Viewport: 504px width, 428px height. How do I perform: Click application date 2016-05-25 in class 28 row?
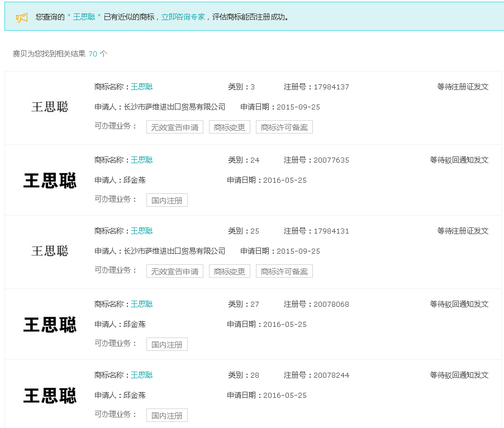[285, 396]
